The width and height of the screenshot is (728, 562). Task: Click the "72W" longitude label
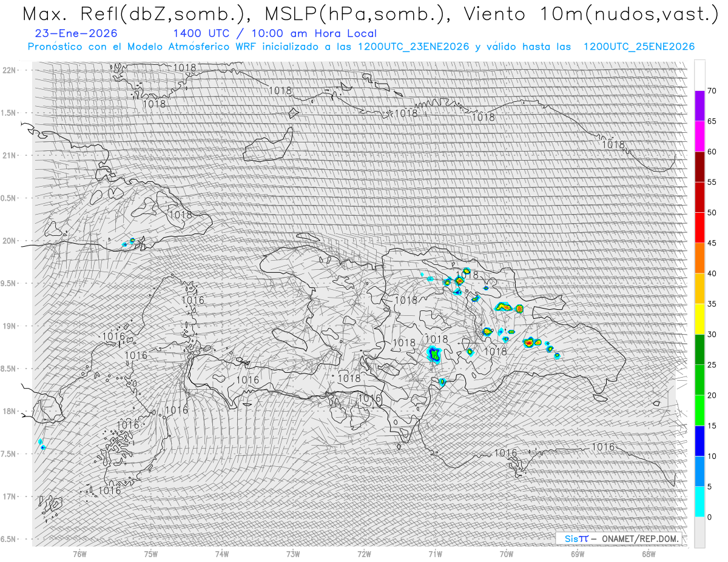point(364,553)
